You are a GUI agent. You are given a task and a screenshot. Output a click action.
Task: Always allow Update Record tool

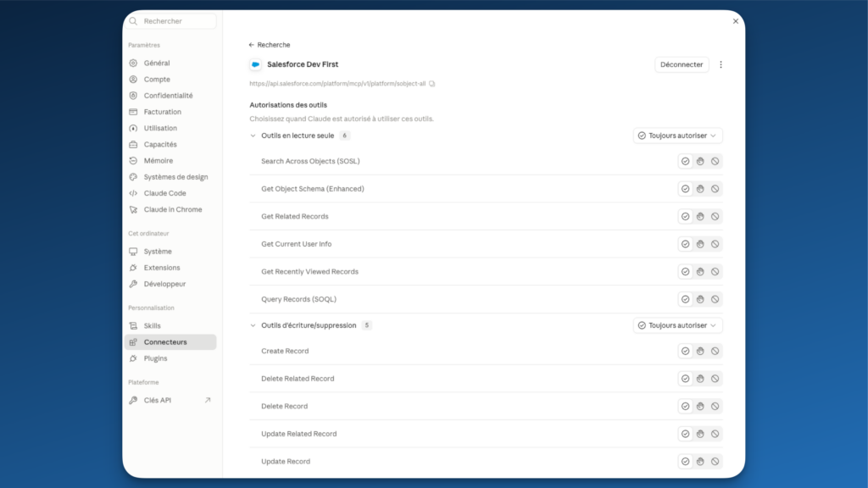(685, 462)
